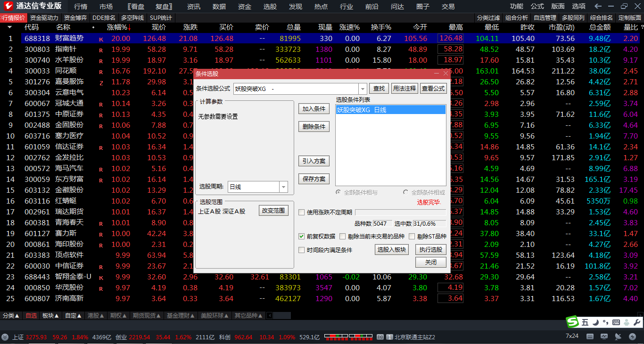Screen dimensions: 644x344
Task: Click K marker on 财富趋势 row
Action: click(x=101, y=39)
